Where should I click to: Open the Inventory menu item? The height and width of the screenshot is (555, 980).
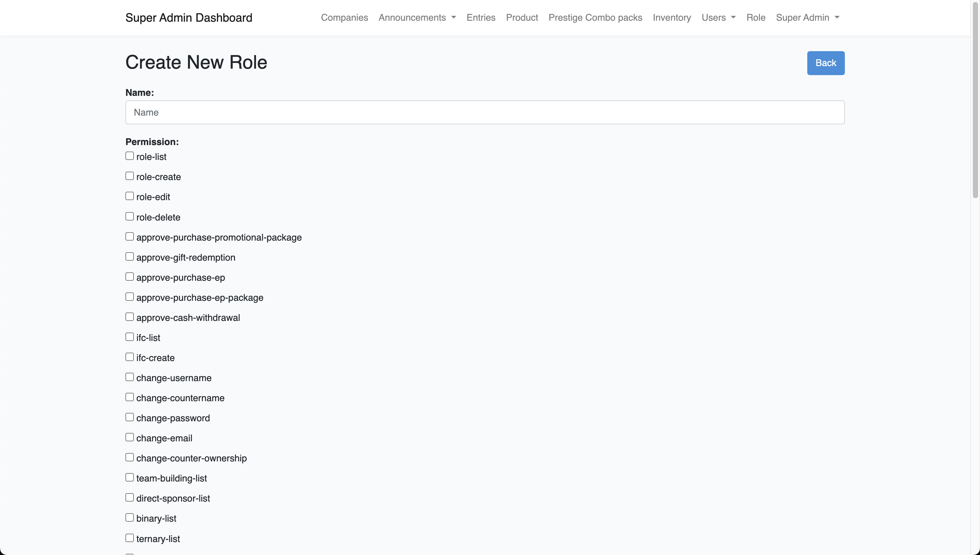coord(671,17)
